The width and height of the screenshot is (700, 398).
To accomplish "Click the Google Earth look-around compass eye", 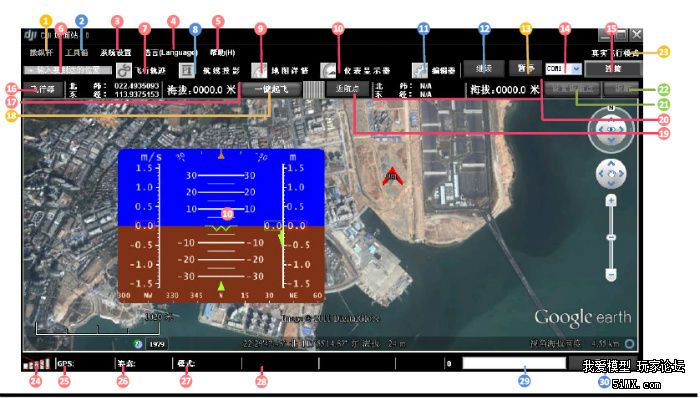I will pos(611,129).
